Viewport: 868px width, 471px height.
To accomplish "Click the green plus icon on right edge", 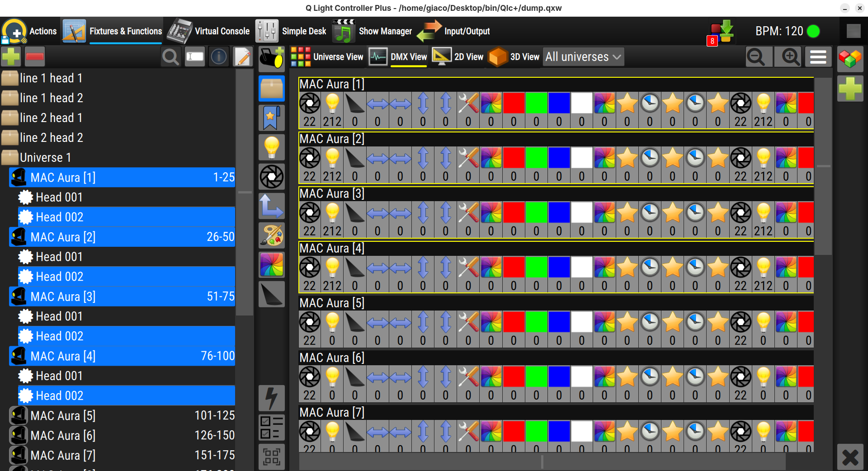I will (850, 88).
